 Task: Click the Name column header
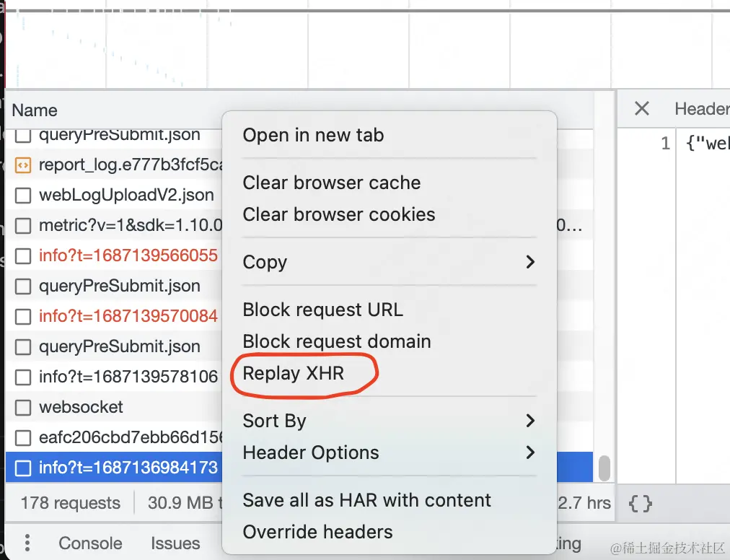pyautogui.click(x=35, y=110)
